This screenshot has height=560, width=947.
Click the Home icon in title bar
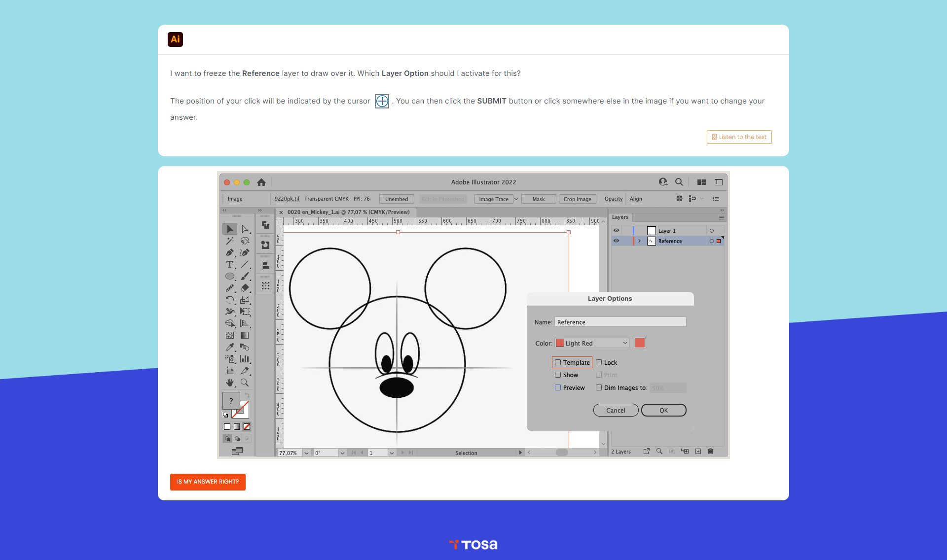coord(261,182)
